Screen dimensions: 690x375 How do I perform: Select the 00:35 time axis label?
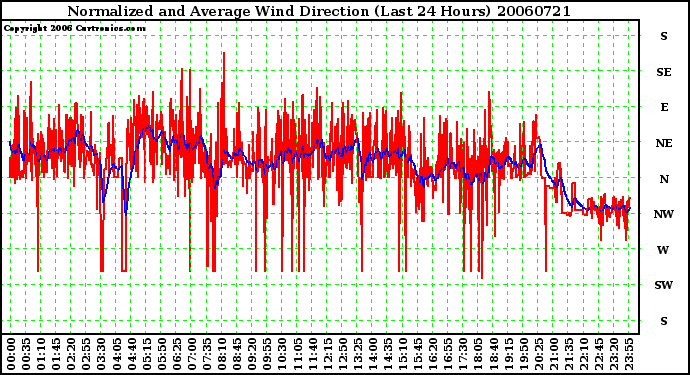[x=26, y=354]
